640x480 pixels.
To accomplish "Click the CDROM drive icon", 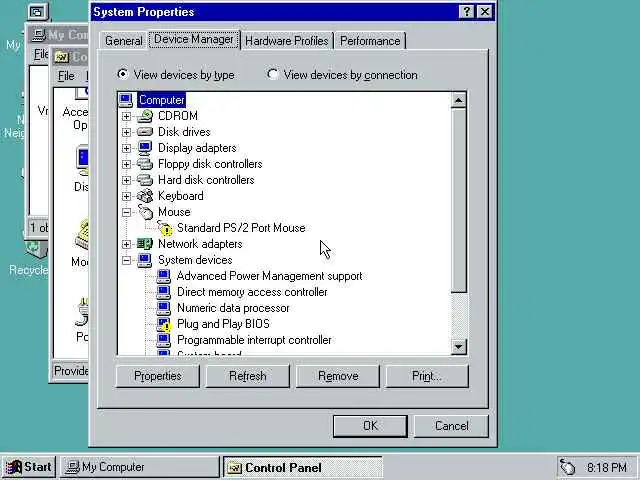I will tap(145, 116).
